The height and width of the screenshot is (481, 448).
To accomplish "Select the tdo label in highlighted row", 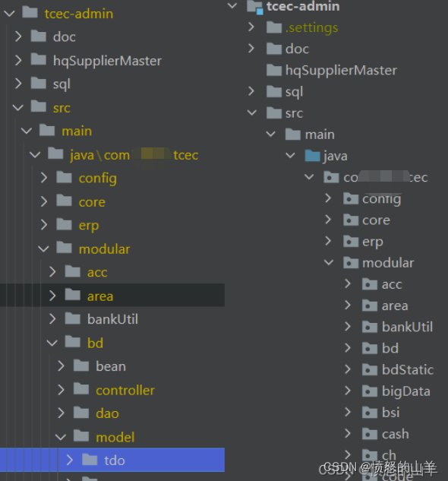I will (115, 460).
